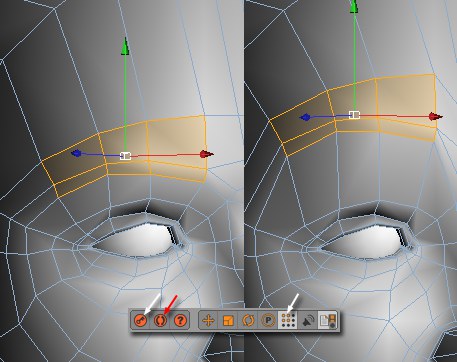
Task: Toggle the Parameter recording P icon
Action: coord(268,321)
